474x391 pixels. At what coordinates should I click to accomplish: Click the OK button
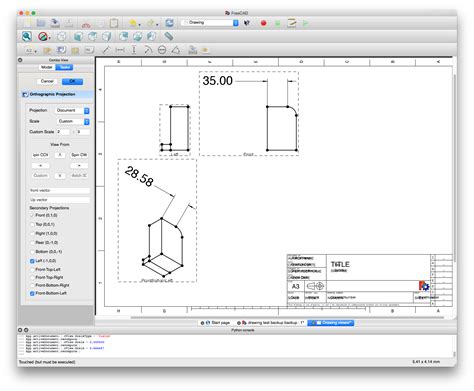coord(72,81)
